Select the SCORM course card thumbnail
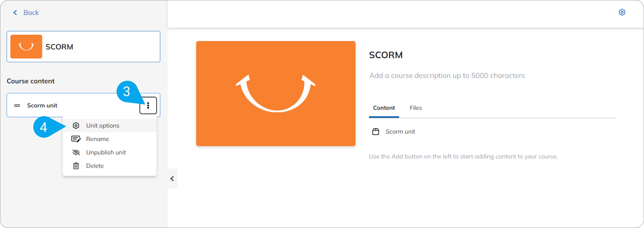Viewport: 644px width, 228px height. click(26, 46)
